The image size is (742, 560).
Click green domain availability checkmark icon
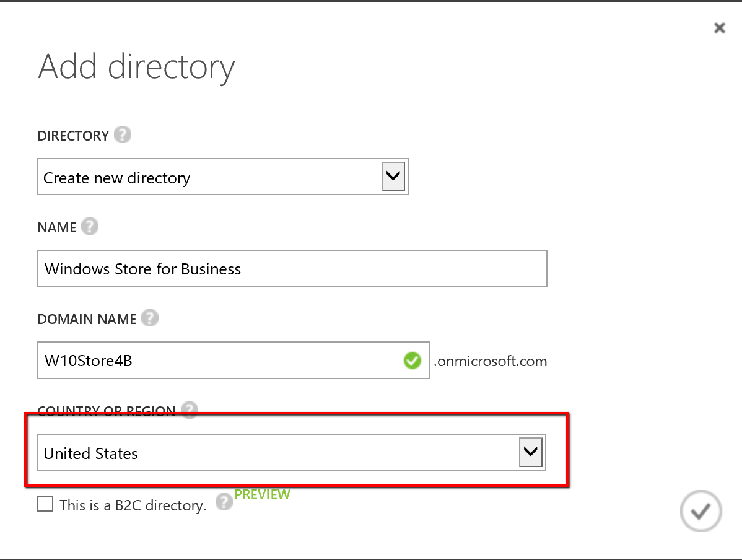point(412,361)
